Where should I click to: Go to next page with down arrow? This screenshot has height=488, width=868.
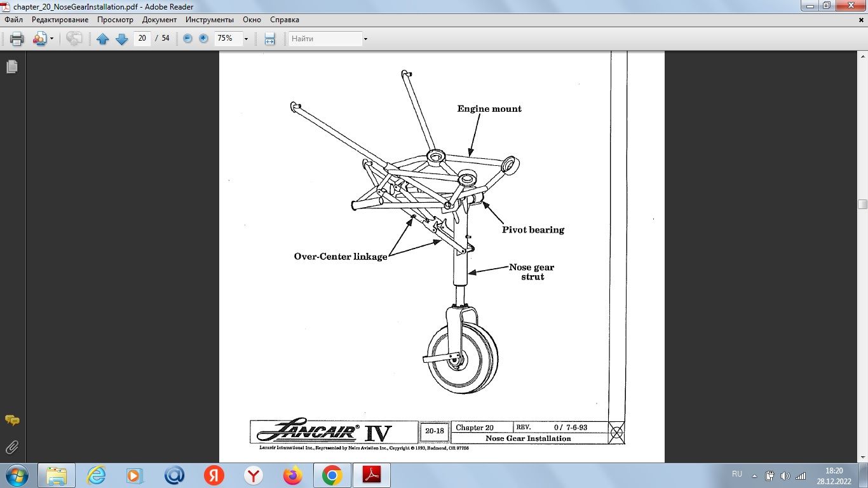pyautogui.click(x=121, y=39)
